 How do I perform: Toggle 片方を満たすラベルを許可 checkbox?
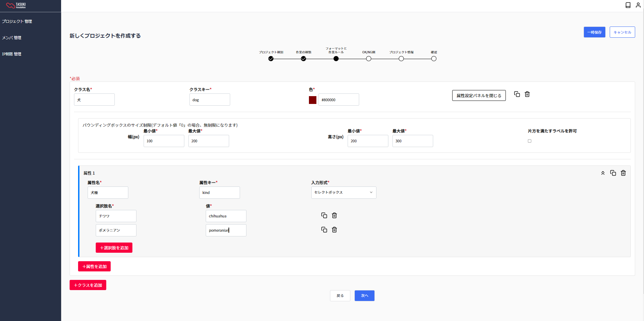pos(530,141)
